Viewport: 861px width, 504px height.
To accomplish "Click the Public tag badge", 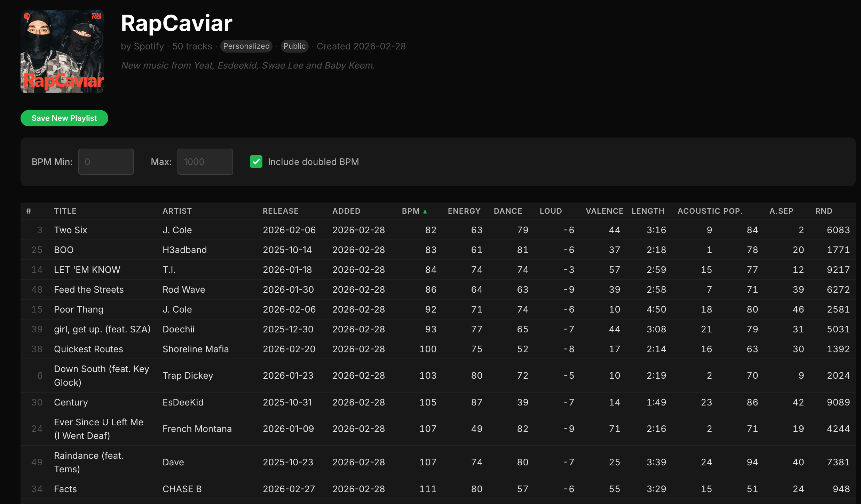I will [x=294, y=46].
